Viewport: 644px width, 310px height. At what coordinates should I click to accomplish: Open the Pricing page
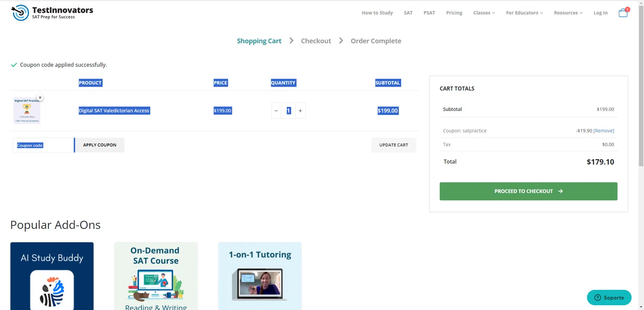pyautogui.click(x=454, y=13)
